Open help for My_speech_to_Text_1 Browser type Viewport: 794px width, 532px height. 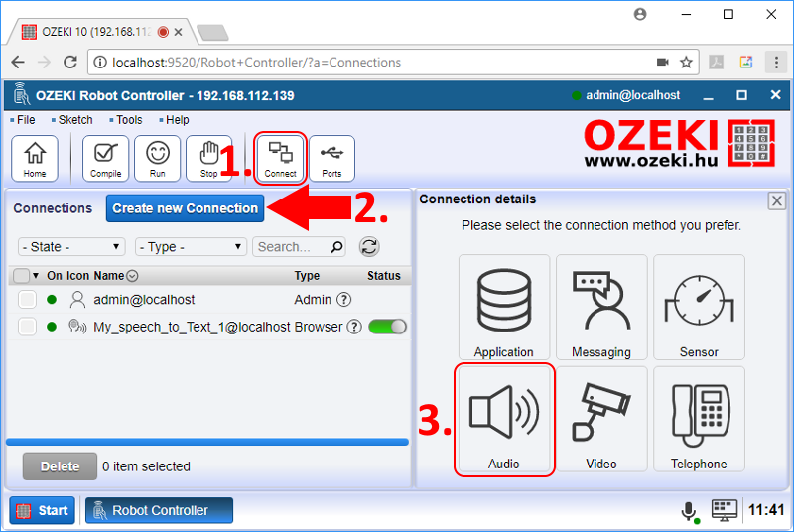[354, 327]
